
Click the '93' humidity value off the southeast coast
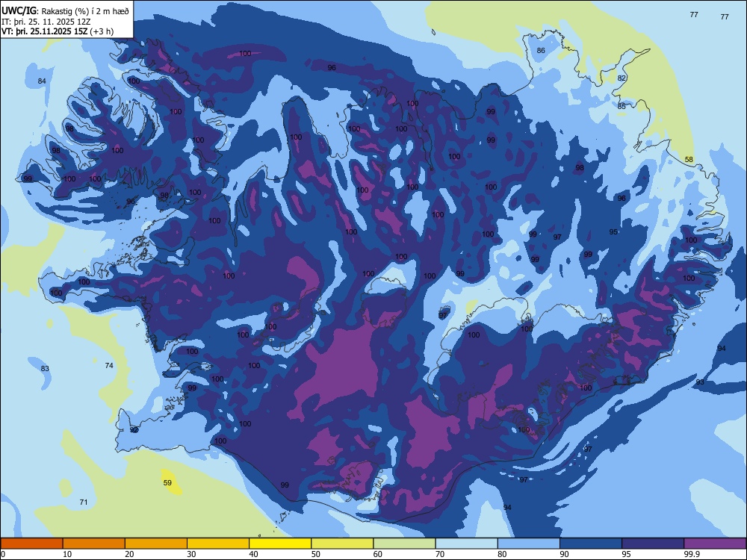click(700, 382)
